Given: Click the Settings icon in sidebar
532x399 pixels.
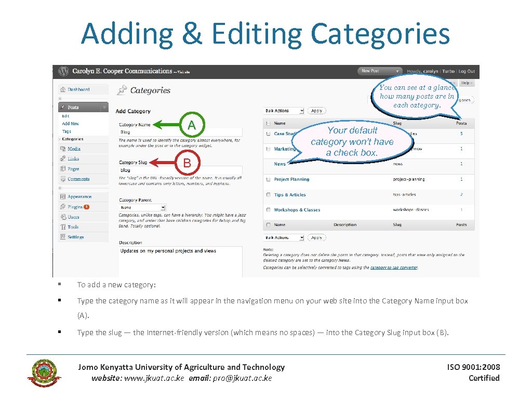Looking at the screenshot, I should (63, 237).
